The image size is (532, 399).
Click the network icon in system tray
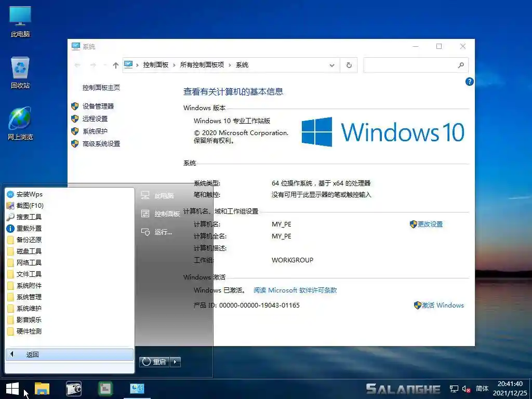point(454,389)
